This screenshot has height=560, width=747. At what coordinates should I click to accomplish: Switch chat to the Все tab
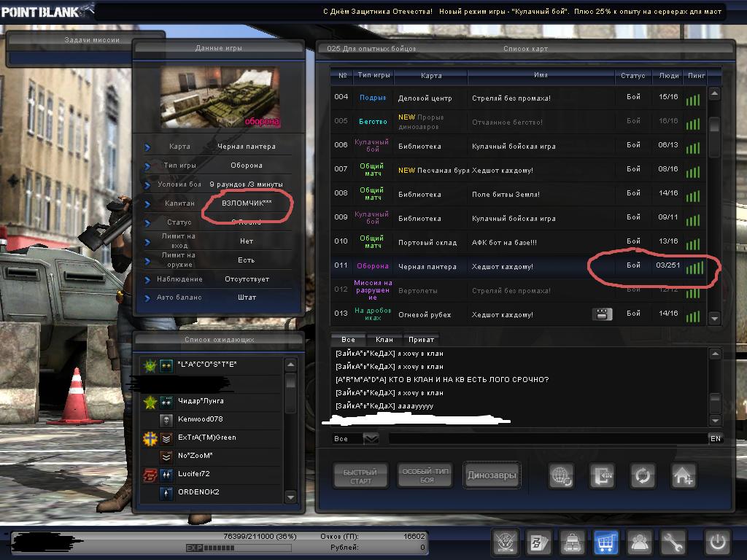(x=348, y=339)
